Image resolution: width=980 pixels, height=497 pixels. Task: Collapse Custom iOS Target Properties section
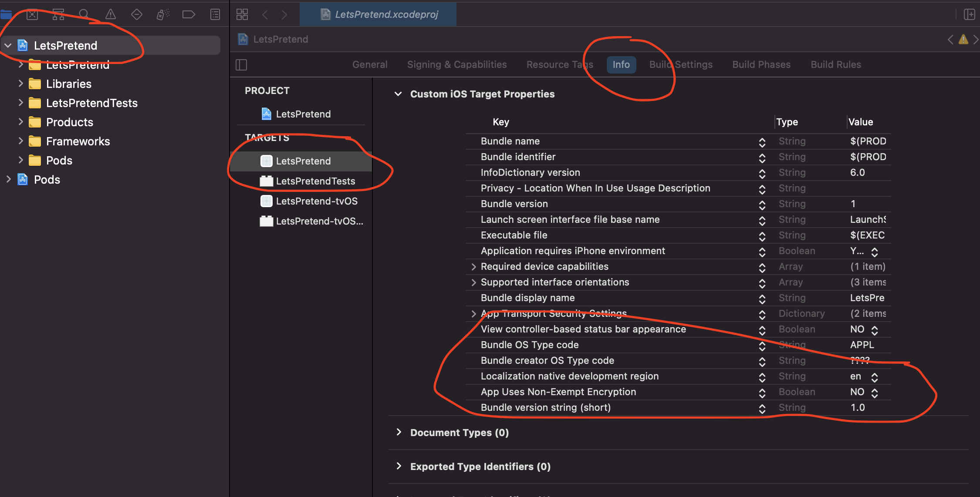coord(398,94)
